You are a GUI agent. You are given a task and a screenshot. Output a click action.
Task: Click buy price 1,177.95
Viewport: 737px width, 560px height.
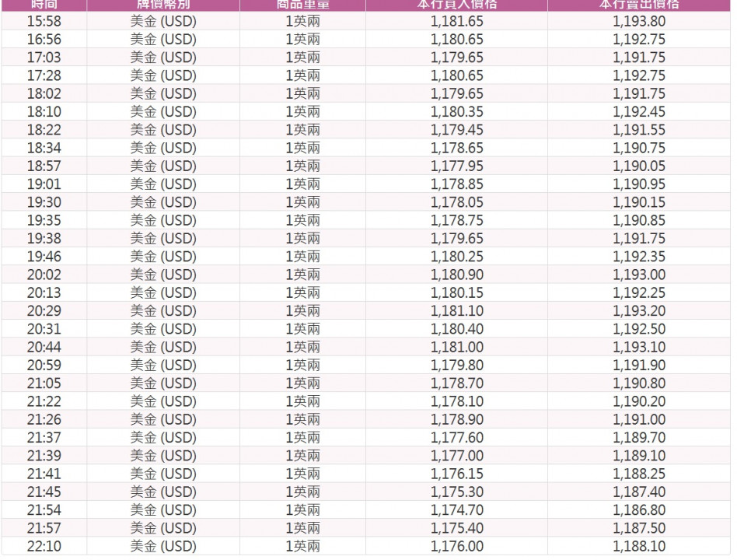pyautogui.click(x=457, y=166)
